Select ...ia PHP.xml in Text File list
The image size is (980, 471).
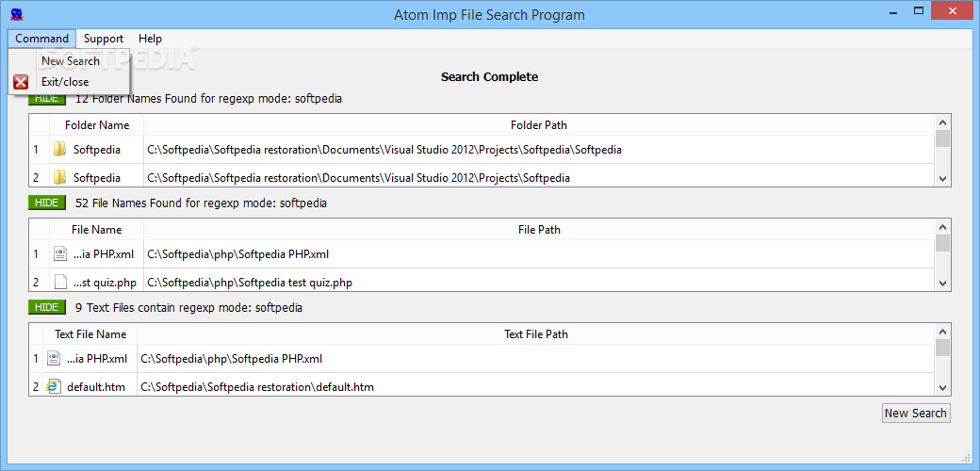[x=97, y=359]
